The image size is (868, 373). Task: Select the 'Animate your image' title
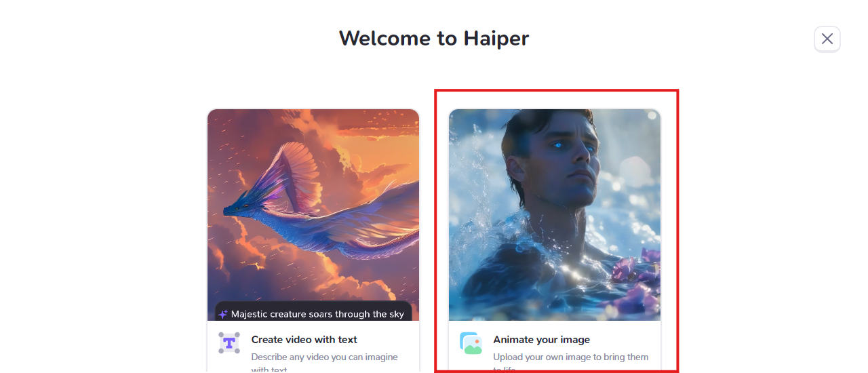(x=541, y=340)
